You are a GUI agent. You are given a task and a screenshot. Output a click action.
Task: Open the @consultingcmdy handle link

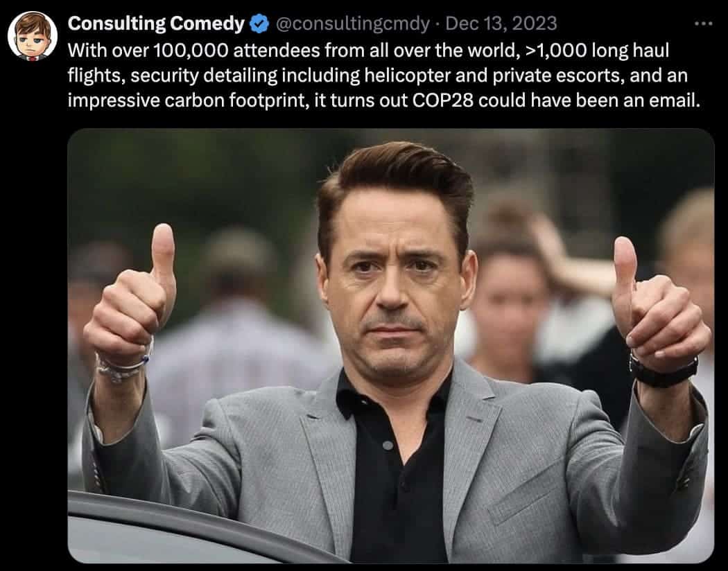[x=352, y=24]
